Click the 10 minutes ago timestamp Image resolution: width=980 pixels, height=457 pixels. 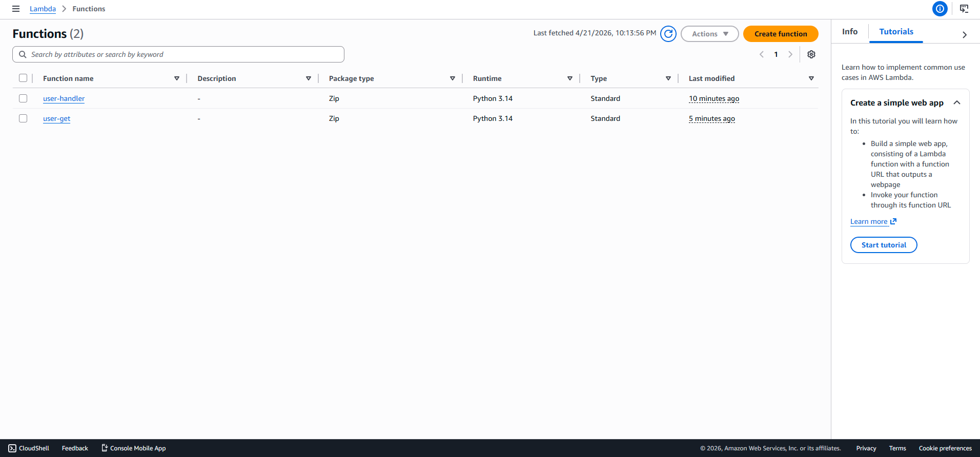[714, 98]
